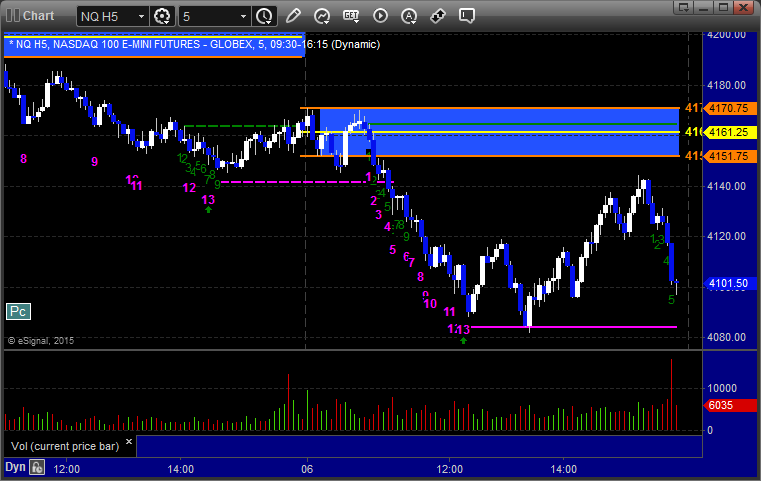Screen dimensions: 761x481
Task: Click the 'Chart' window title text
Action: 38,16
